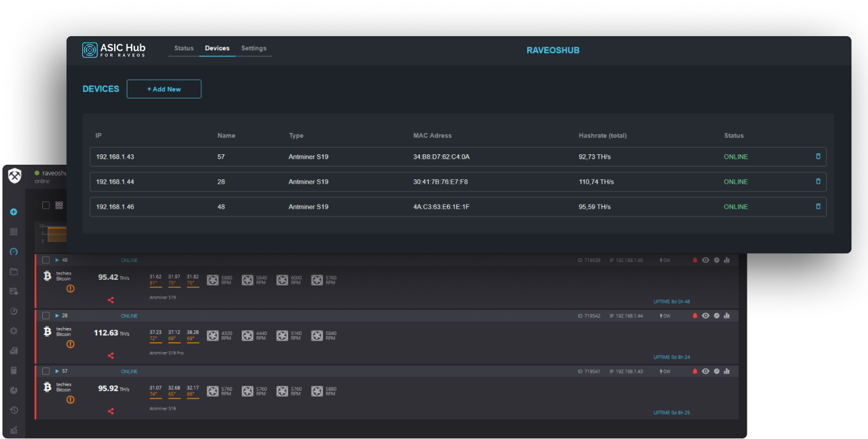This screenshot has width=868, height=439.
Task: Click the 112.63 TH/s hashrate in the RaveOS window
Action: pos(111,333)
